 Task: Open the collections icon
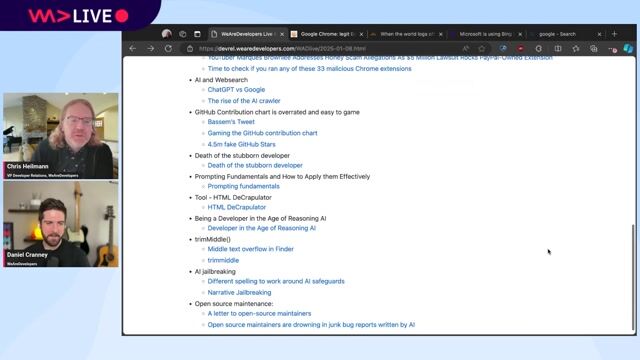[x=594, y=49]
